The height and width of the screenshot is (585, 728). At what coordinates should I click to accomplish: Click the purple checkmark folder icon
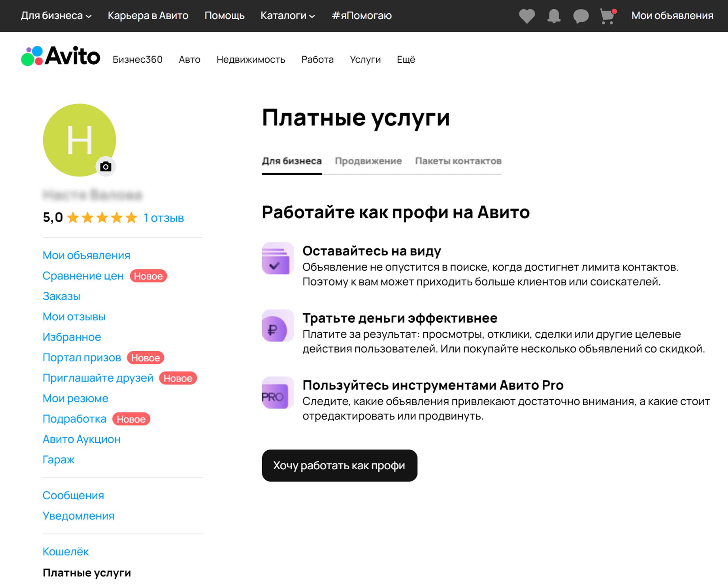click(x=278, y=258)
